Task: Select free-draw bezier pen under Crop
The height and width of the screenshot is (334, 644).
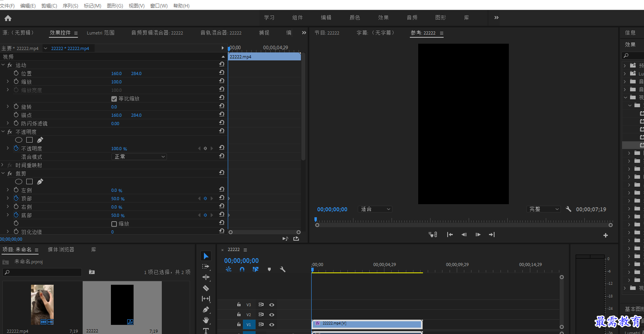Action: pos(40,181)
